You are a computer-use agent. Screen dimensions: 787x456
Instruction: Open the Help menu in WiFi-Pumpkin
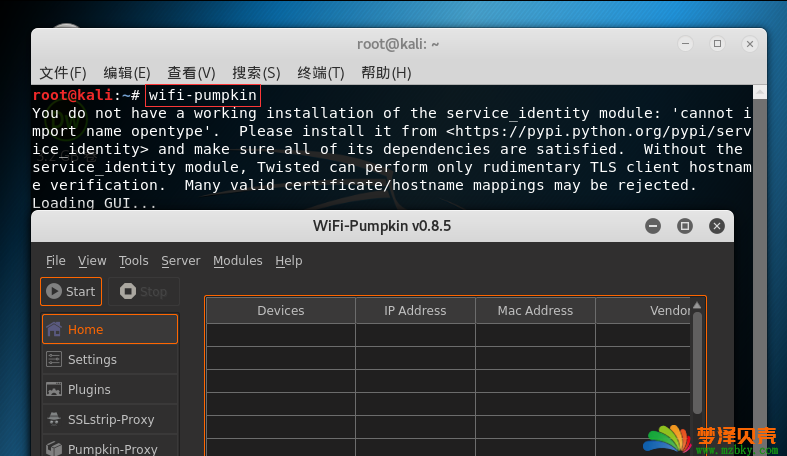pyautogui.click(x=289, y=261)
